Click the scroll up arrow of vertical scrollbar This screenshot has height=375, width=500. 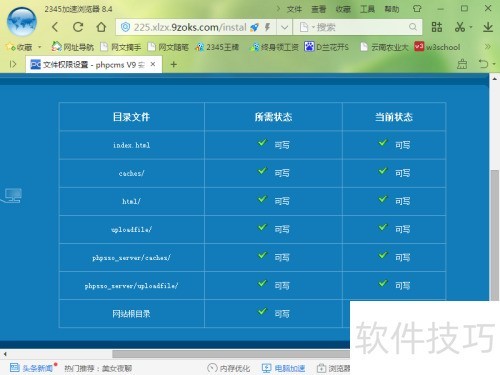pos(495,79)
